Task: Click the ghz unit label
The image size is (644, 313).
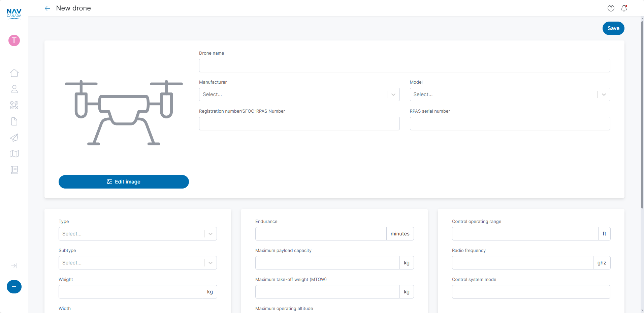Action: 602,263
